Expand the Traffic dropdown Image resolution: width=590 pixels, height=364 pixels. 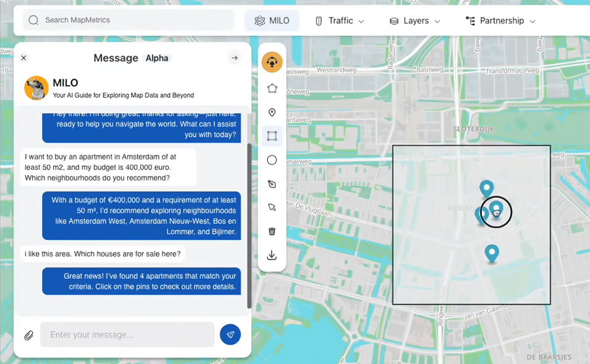340,20
